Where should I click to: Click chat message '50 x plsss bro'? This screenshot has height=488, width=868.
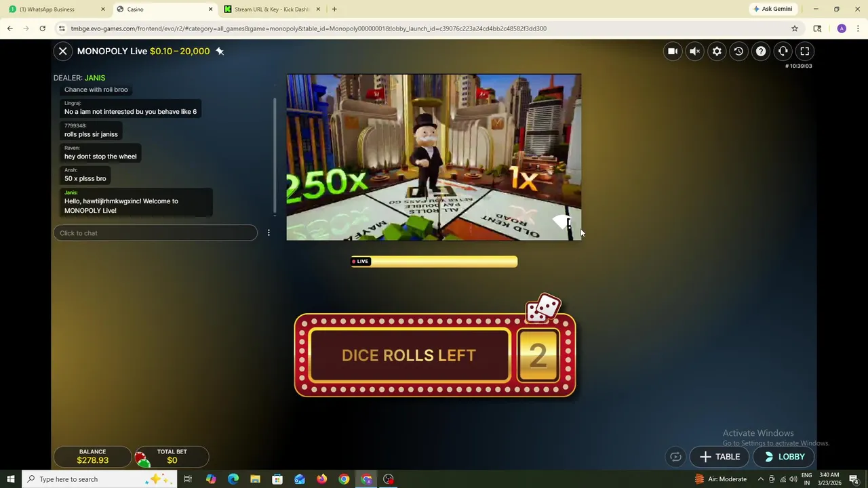[x=85, y=179]
